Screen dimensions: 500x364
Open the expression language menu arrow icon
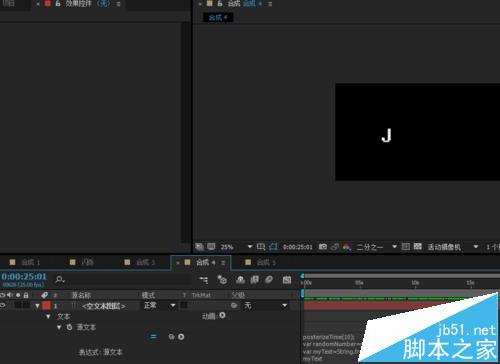click(x=181, y=337)
